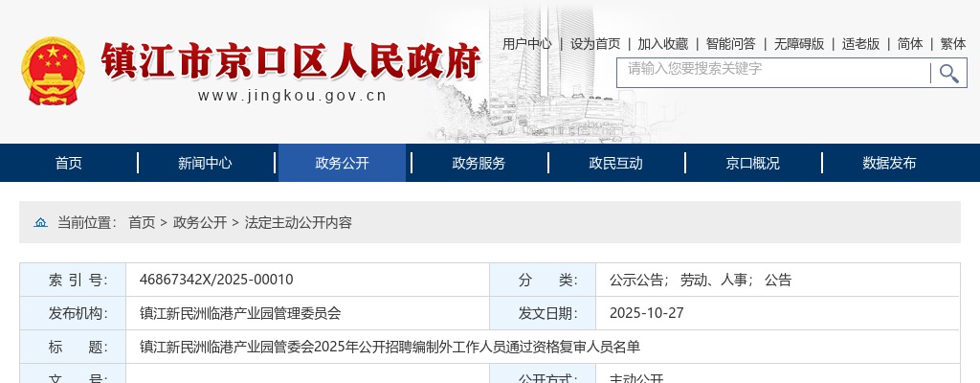Select 简体 language option
This screenshot has width=980, height=383.
click(910, 44)
